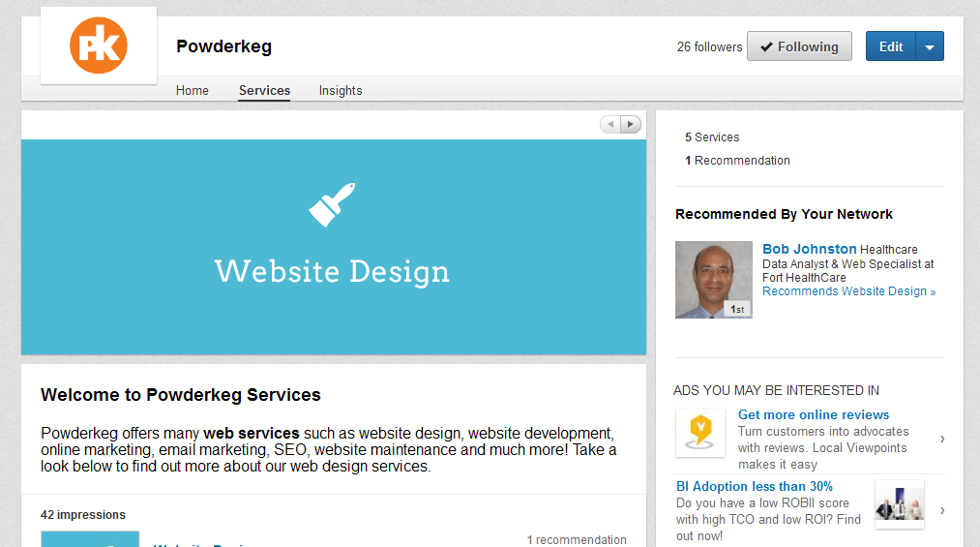
Task: Click 'Recommended By Your Network' heading
Action: point(784,214)
